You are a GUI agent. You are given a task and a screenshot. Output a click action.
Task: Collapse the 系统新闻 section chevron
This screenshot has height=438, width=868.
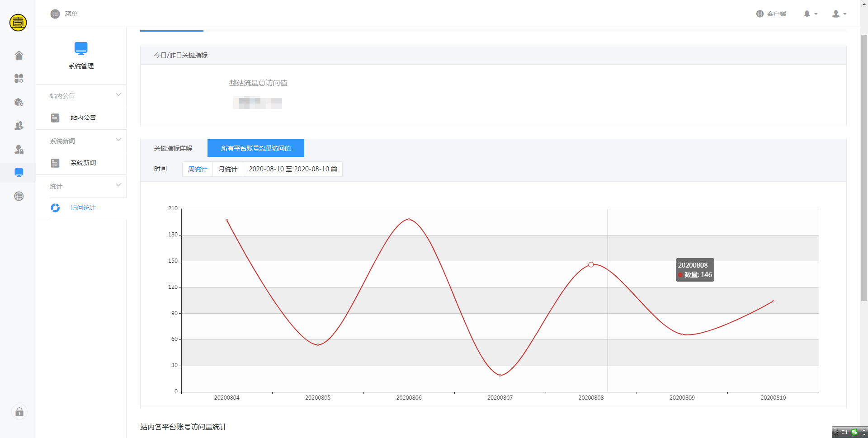coord(118,140)
